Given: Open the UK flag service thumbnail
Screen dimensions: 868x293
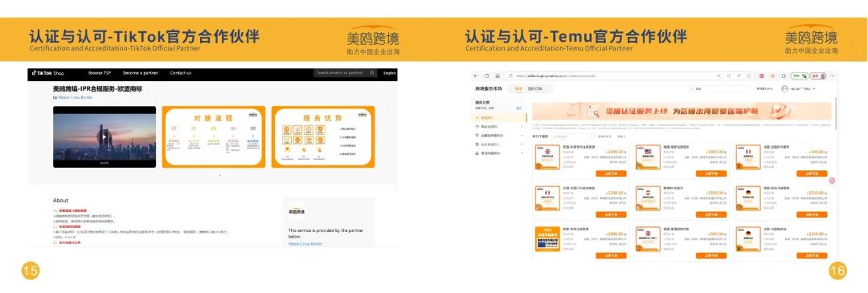Looking at the screenshot, I should click(547, 157).
